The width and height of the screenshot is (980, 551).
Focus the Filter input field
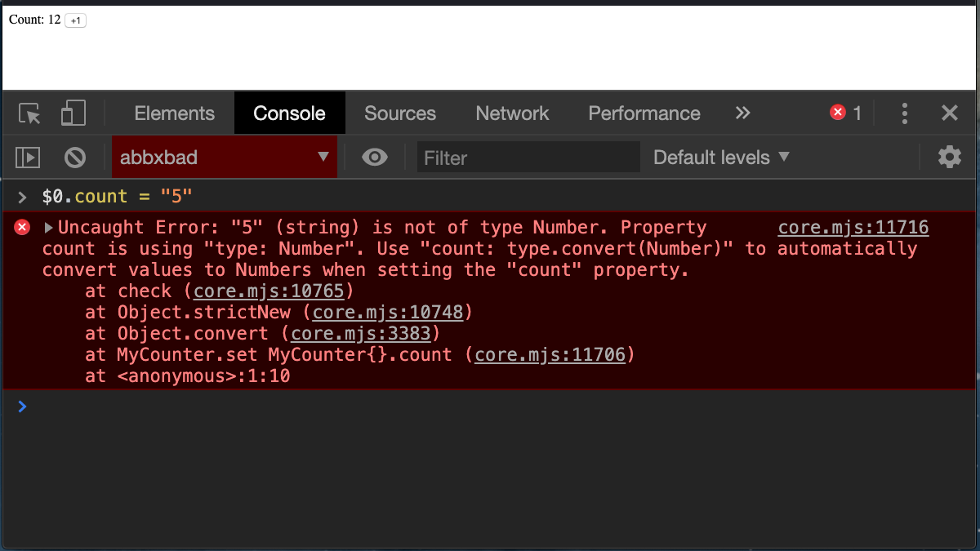[x=528, y=158]
